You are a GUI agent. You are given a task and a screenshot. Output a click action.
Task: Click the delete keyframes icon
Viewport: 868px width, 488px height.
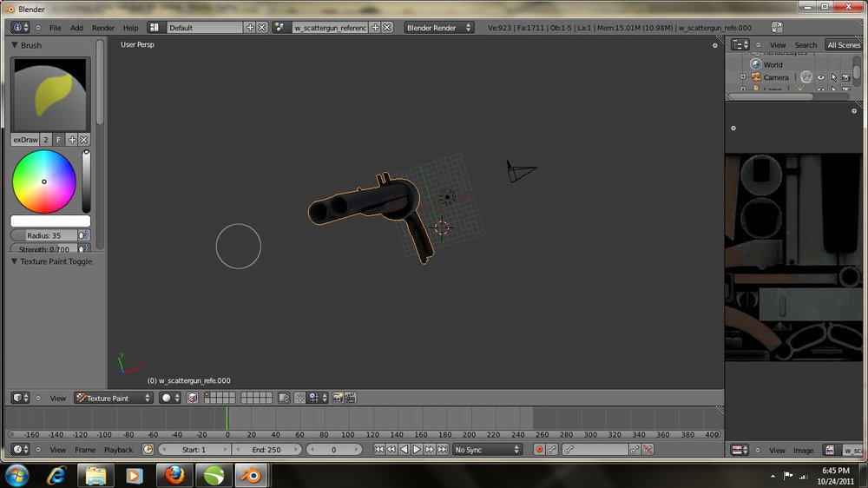pos(648,450)
